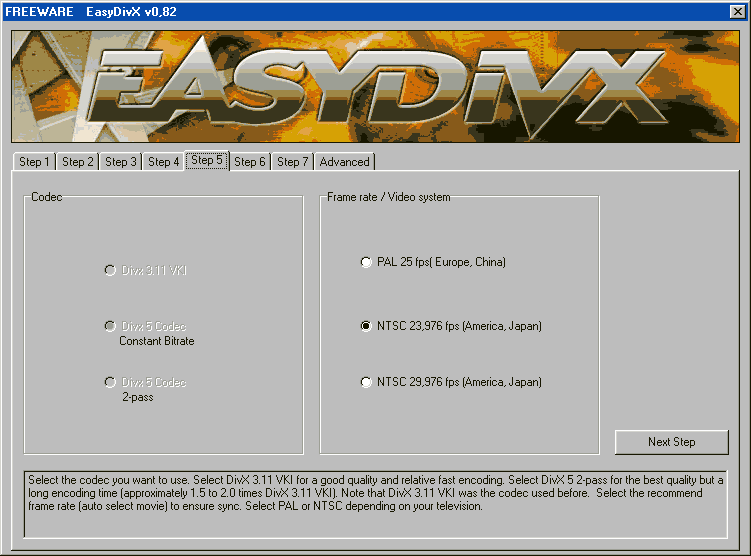
Task: Click the Codec group label
Action: click(x=46, y=197)
